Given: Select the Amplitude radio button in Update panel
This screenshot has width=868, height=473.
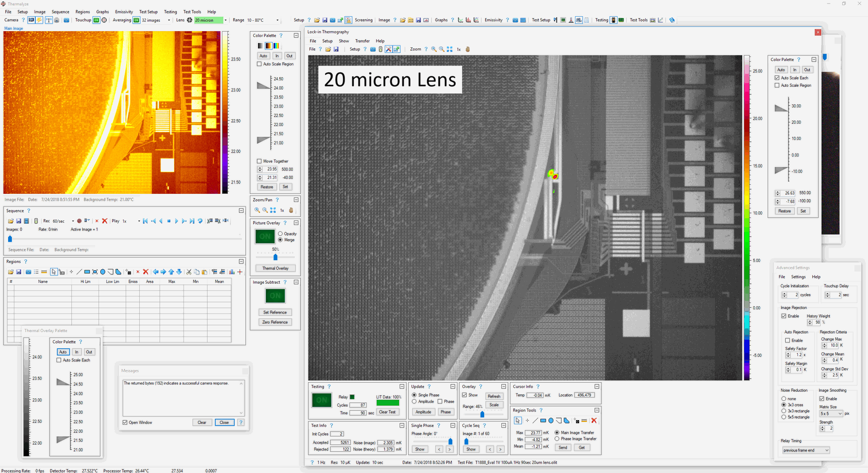Looking at the screenshot, I should [x=414, y=402].
